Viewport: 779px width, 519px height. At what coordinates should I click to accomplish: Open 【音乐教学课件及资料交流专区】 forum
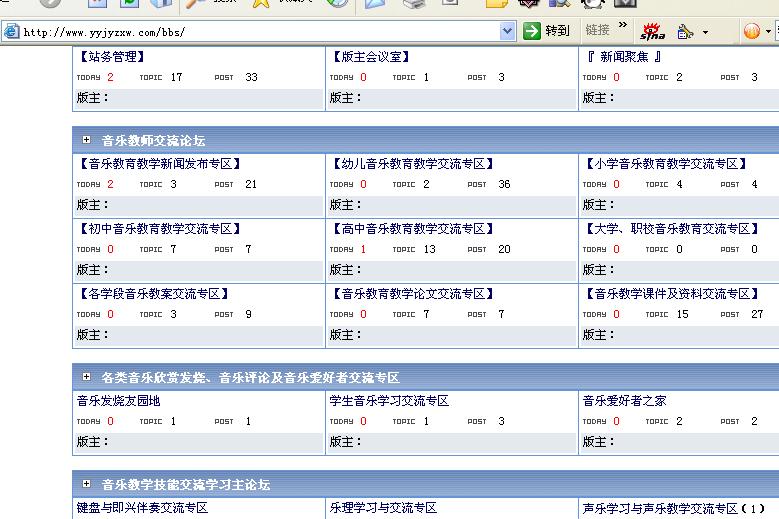(x=672, y=294)
